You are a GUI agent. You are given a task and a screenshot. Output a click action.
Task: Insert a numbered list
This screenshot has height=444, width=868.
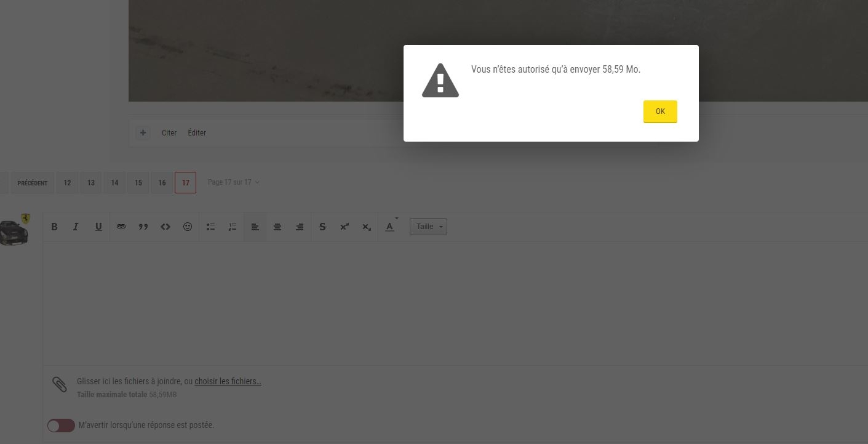pos(233,227)
